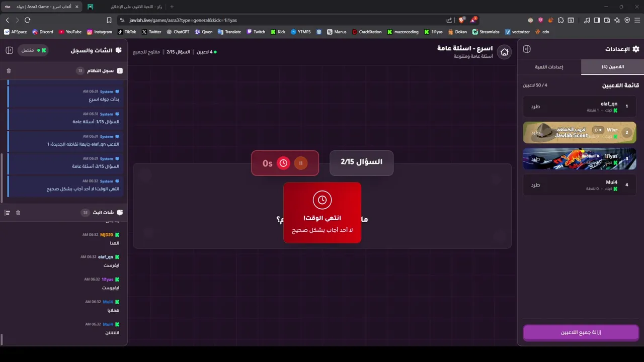The height and width of the screenshot is (362, 644).
Task: Click the 4 لاعبين players count indicator
Action: click(x=206, y=52)
